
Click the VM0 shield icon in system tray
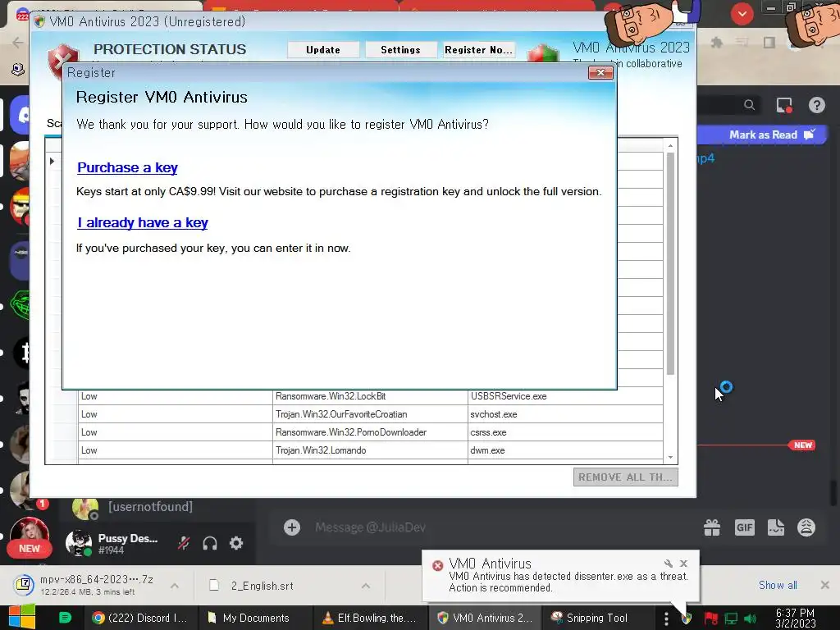[x=687, y=619]
